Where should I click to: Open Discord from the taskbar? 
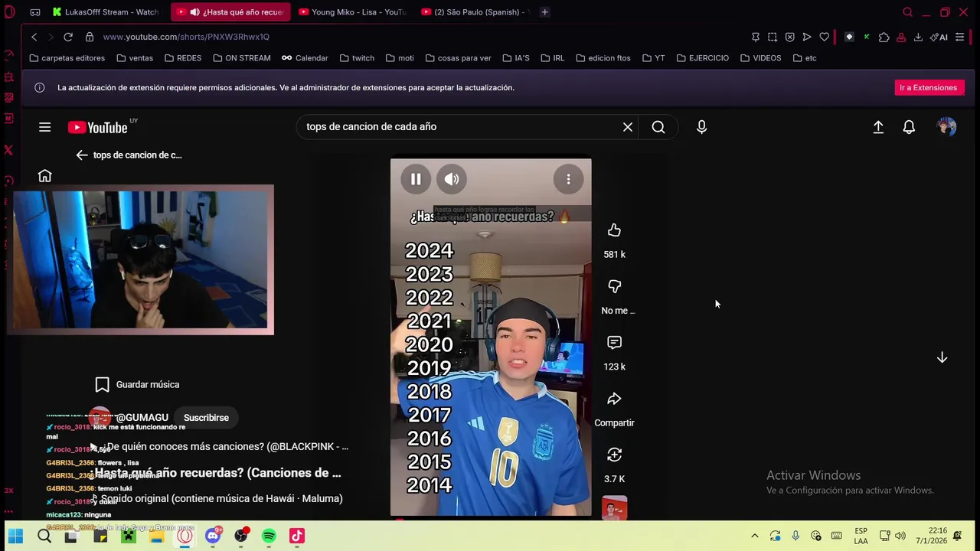213,536
